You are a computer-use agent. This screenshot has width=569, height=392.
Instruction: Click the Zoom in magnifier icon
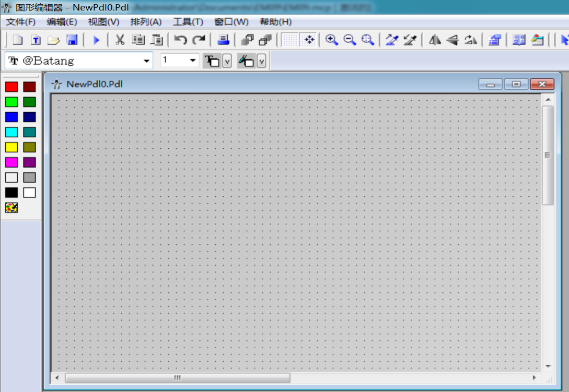click(331, 40)
